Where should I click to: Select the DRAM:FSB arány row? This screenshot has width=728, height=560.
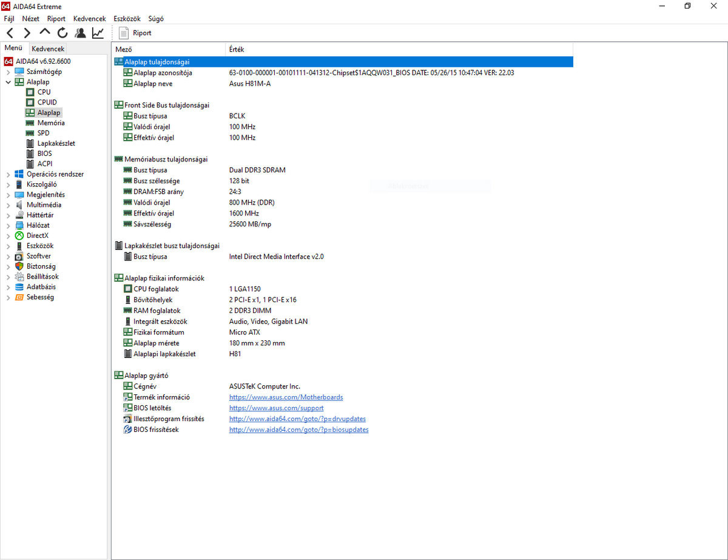(343, 192)
